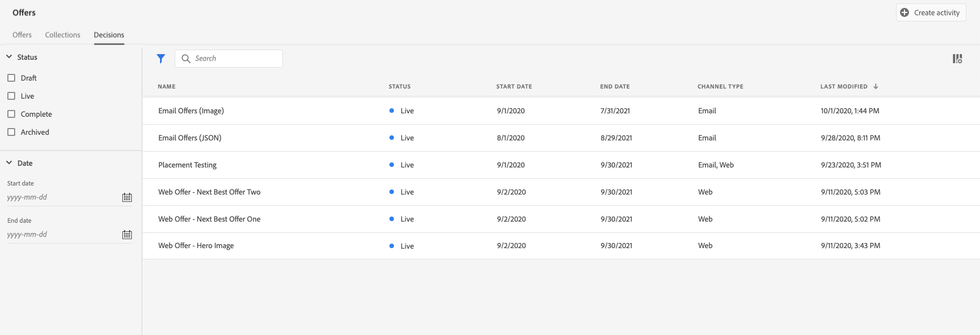Image resolution: width=980 pixels, height=335 pixels.
Task: Enable the Archived status filter
Action: pos(11,132)
